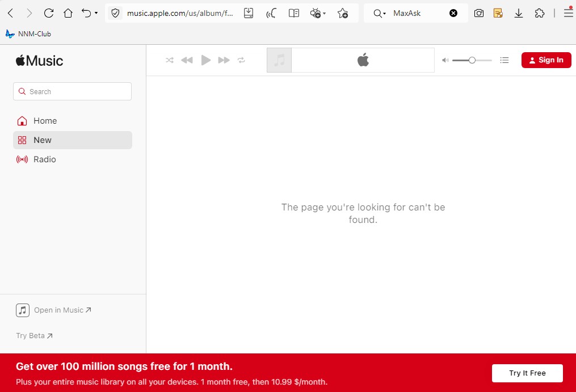Open the browser downloads arrow
This screenshot has height=392, width=576.
(519, 13)
